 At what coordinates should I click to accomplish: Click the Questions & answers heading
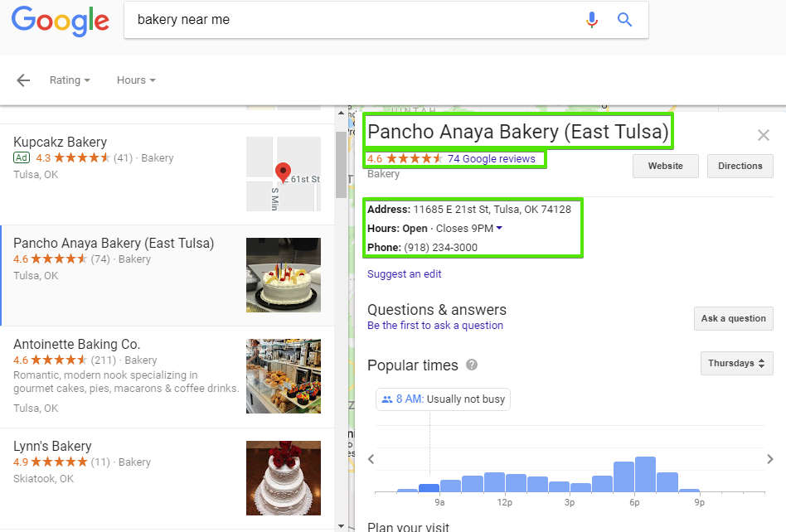pyautogui.click(x=437, y=310)
